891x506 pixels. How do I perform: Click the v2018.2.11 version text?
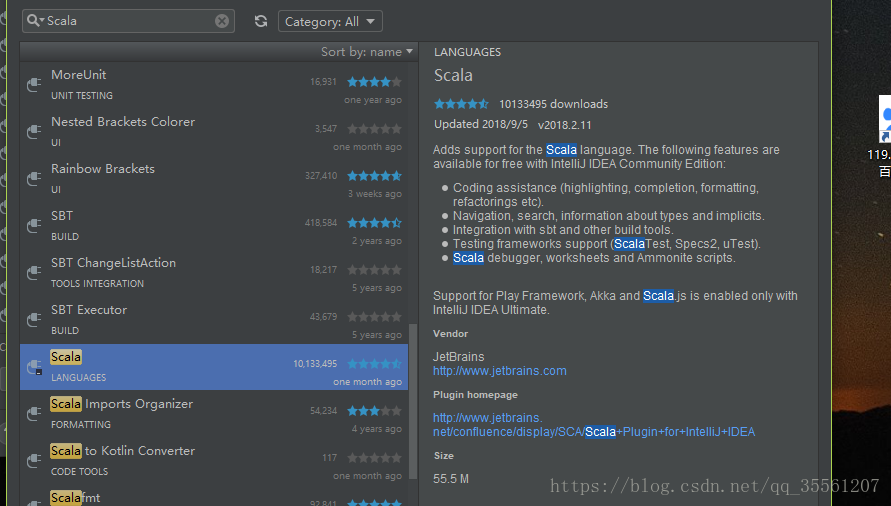(565, 125)
